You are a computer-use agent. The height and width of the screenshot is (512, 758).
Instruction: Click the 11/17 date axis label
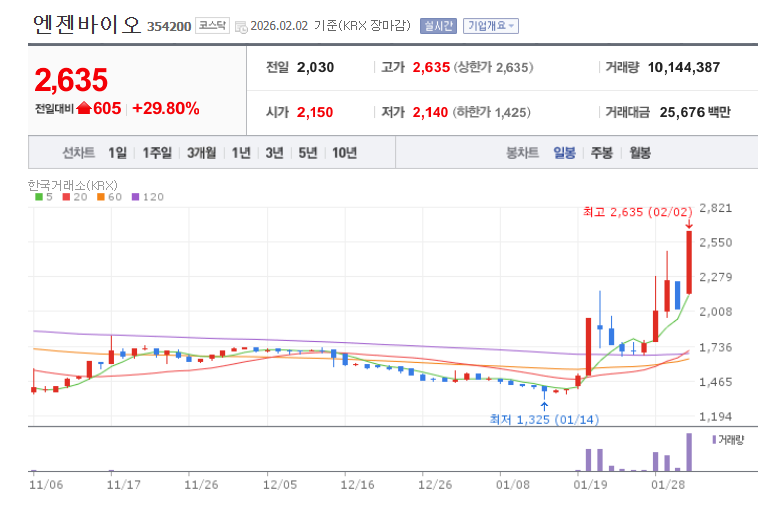tap(123, 484)
